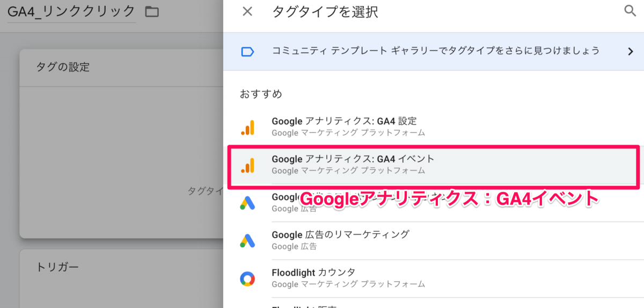
Task: Click the タグタイプを選択 panel title
Action: [x=325, y=12]
